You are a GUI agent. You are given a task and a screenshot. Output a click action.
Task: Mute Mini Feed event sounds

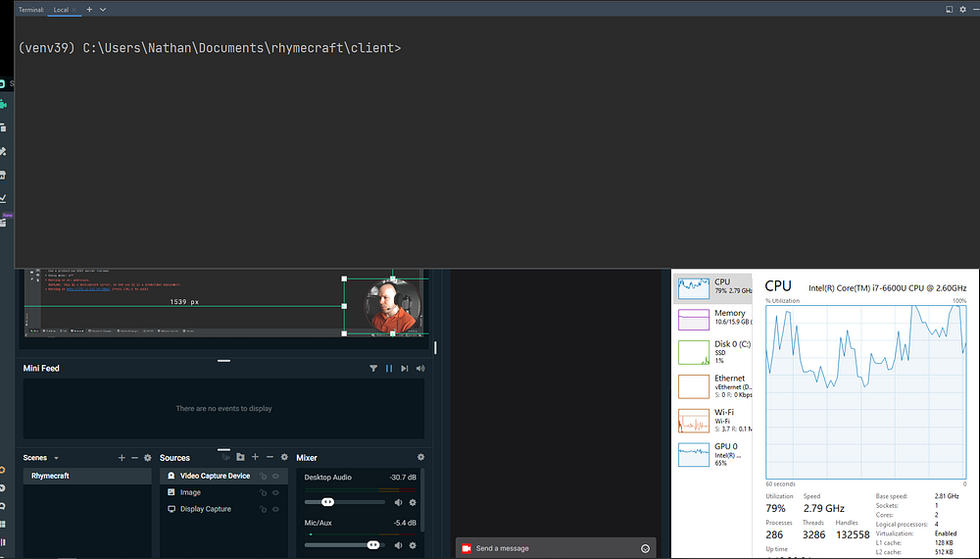coord(420,369)
